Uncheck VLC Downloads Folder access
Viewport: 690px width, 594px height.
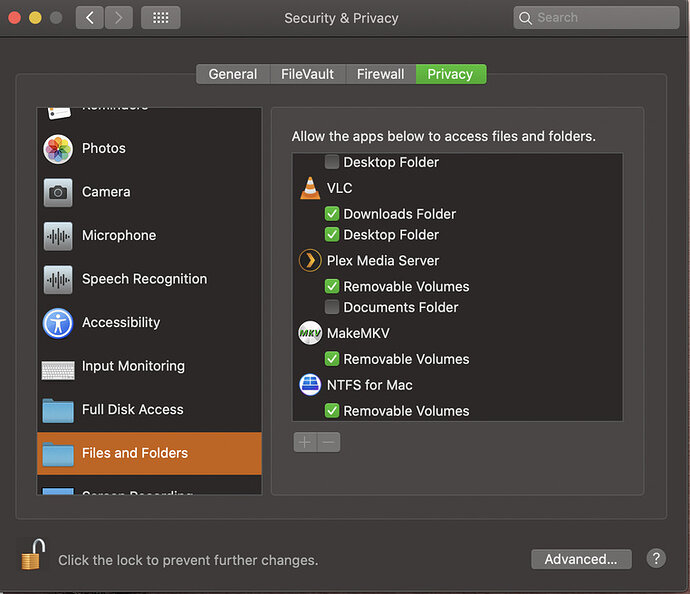tap(332, 214)
